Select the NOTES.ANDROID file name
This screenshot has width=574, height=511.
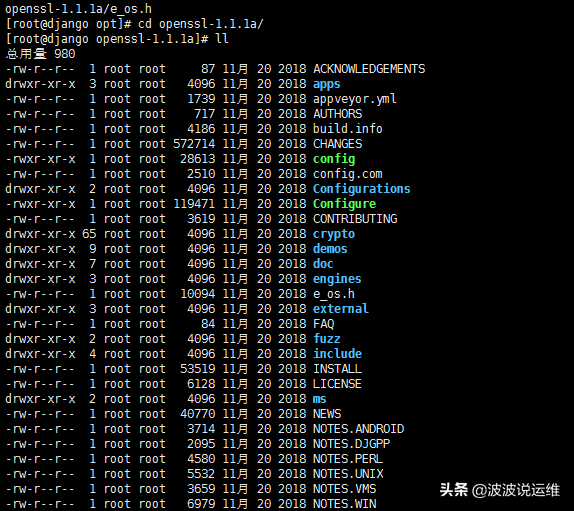[x=358, y=429]
